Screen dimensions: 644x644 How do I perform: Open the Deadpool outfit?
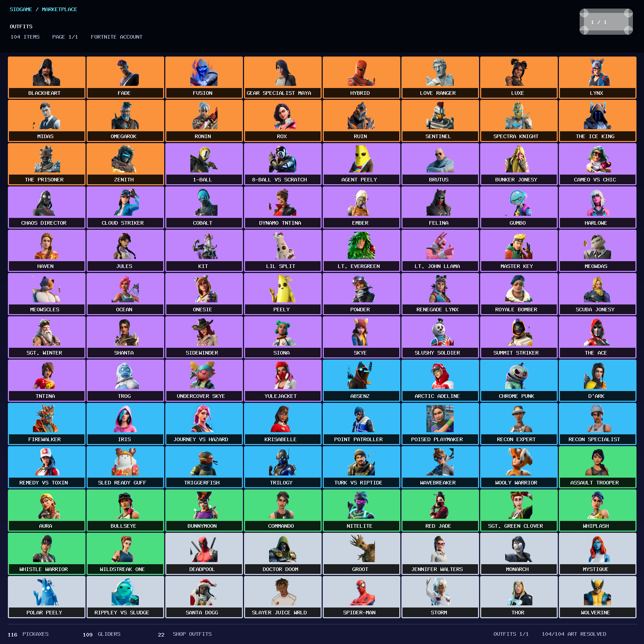point(204,554)
